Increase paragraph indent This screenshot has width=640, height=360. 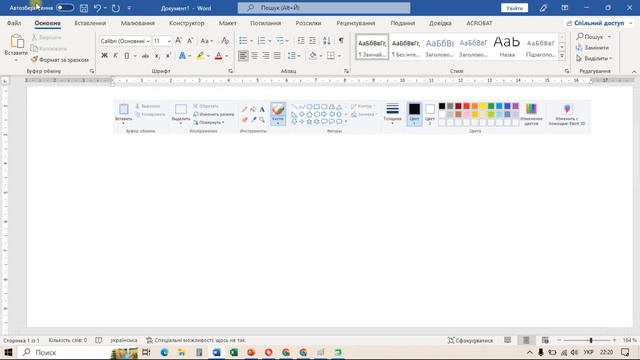[x=312, y=41]
